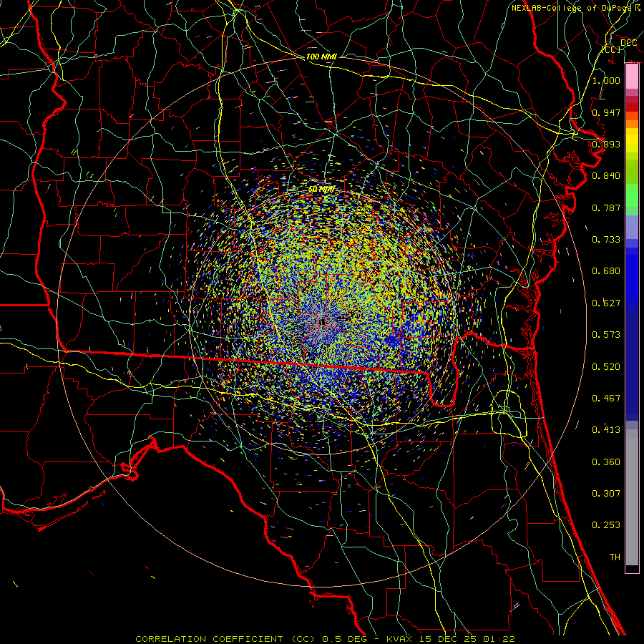
Task: Click the Correlation Coefficient KVAX caption text
Action: (x=325, y=639)
